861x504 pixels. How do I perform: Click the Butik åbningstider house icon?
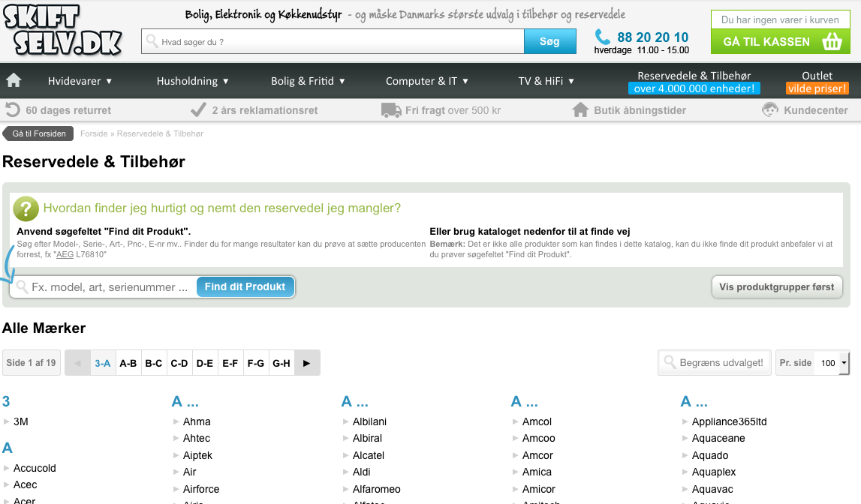click(580, 110)
